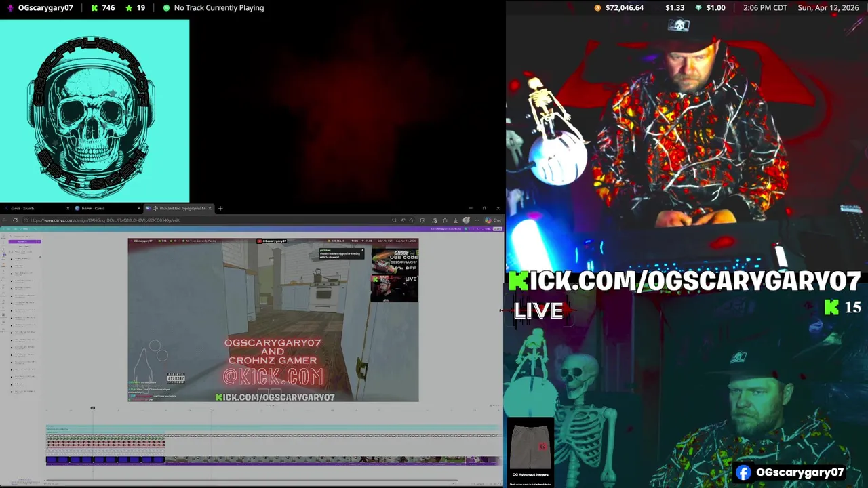Viewport: 868px width, 488px height.
Task: Select the Dubby 'USE CODE' ad on canvas
Action: coord(395,261)
